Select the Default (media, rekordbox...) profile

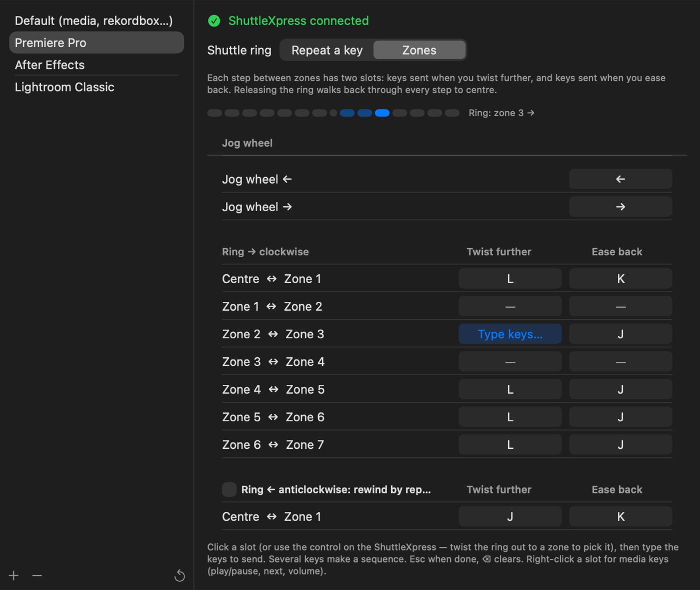click(96, 21)
